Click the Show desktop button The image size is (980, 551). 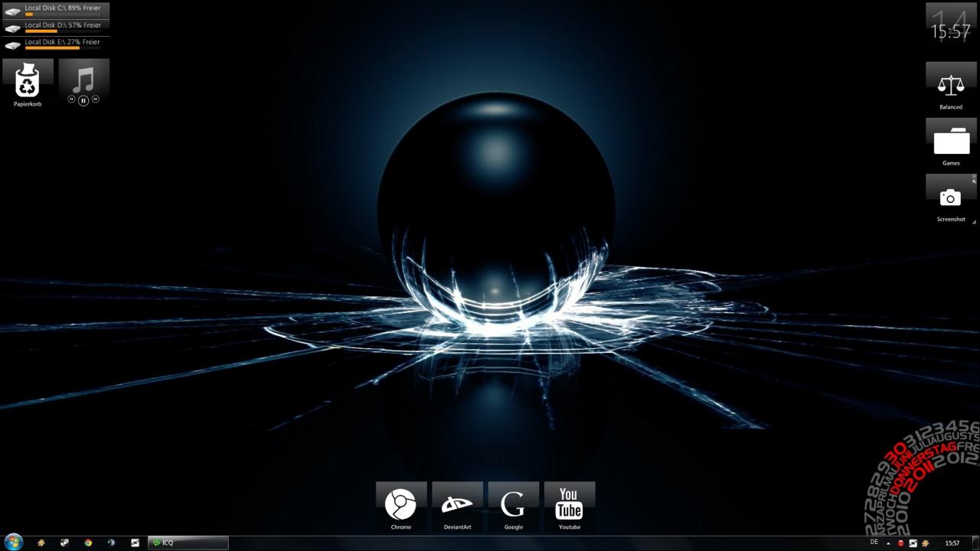click(975, 543)
